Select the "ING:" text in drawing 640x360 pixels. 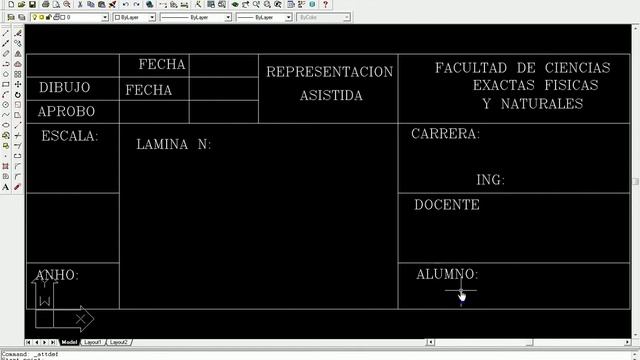[490, 180]
